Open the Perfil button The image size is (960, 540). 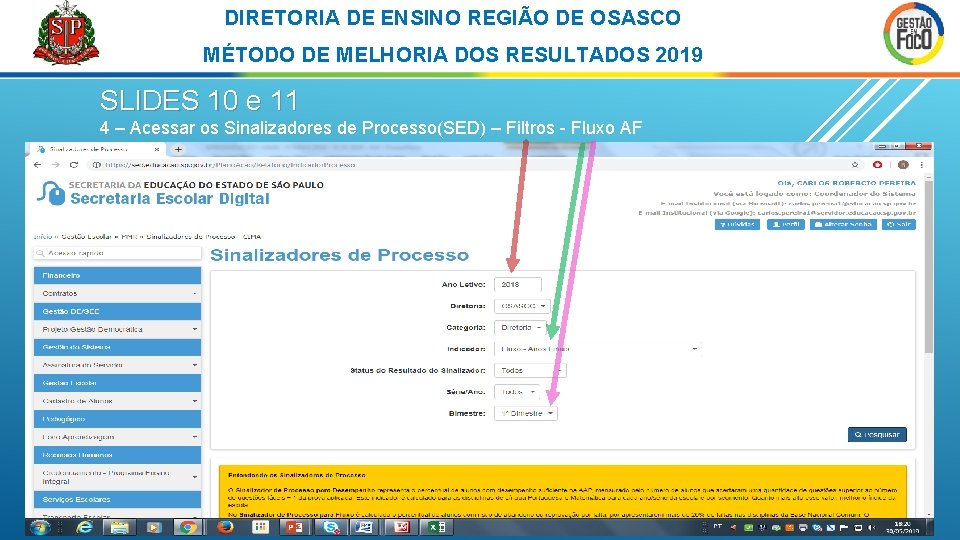[786, 225]
